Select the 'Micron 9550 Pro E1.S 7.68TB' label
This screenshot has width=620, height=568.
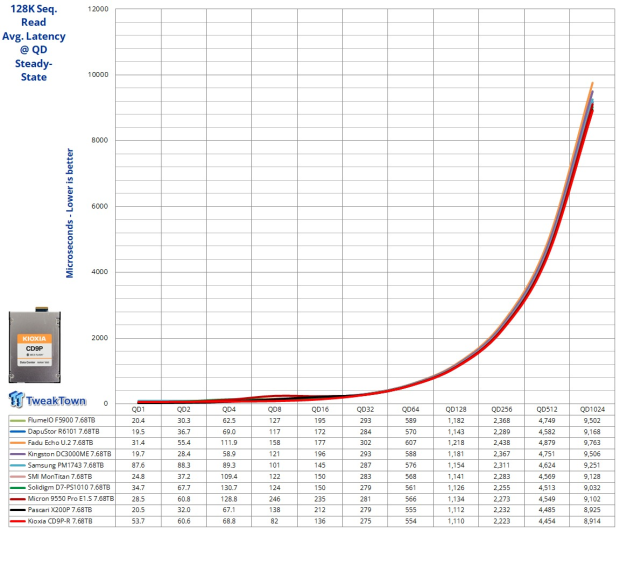coord(71,499)
